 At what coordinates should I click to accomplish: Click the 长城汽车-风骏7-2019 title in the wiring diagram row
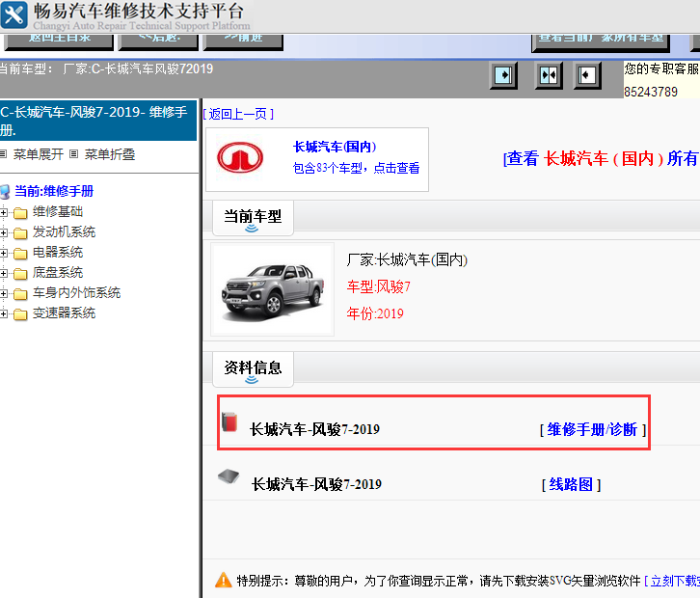coord(316,484)
